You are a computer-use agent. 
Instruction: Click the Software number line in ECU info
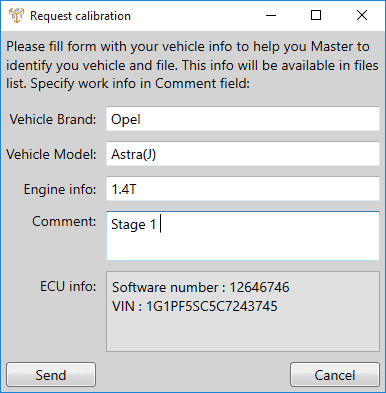(201, 287)
